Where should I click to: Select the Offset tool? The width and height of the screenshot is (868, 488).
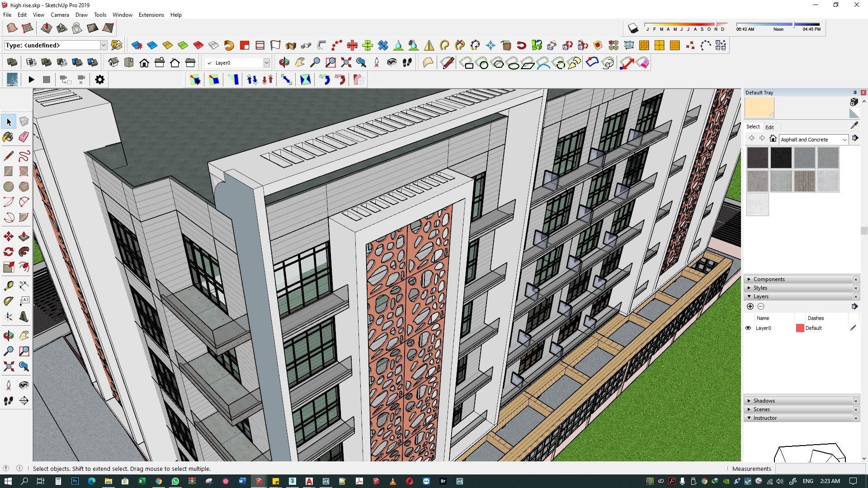coord(24,267)
